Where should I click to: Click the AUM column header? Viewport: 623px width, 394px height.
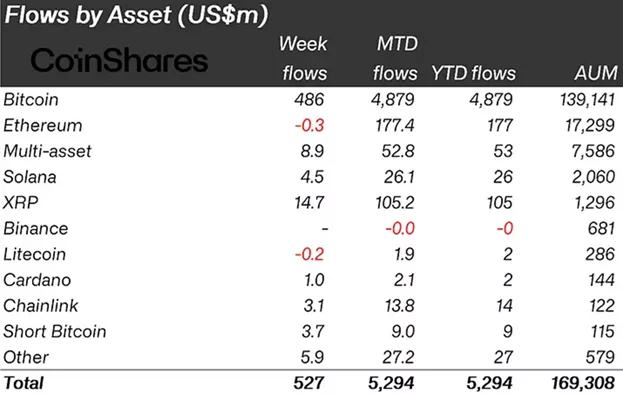click(596, 73)
